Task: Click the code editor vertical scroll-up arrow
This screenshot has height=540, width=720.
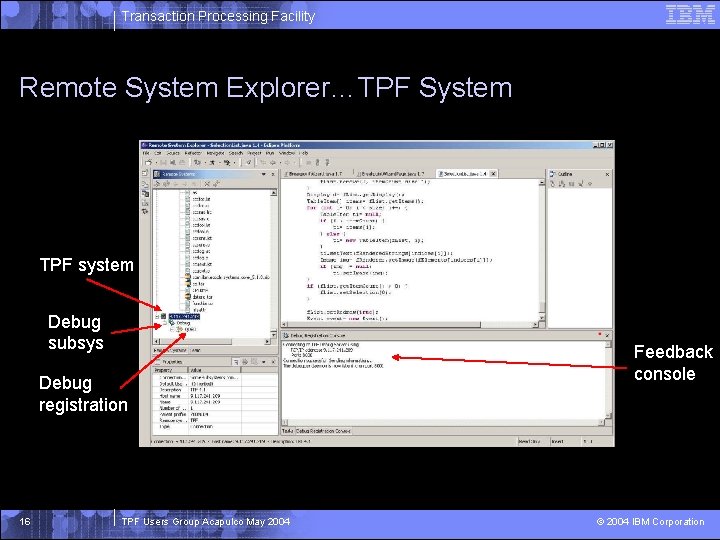Action: 541,183
